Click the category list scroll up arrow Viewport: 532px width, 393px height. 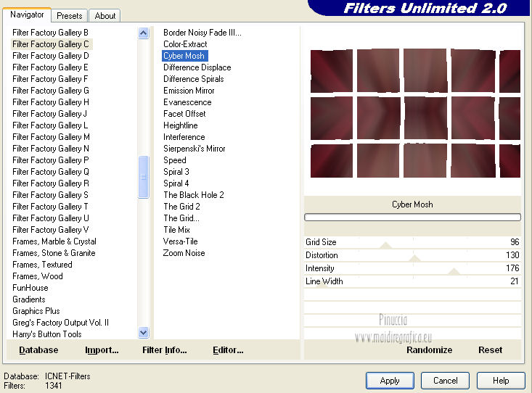(143, 33)
